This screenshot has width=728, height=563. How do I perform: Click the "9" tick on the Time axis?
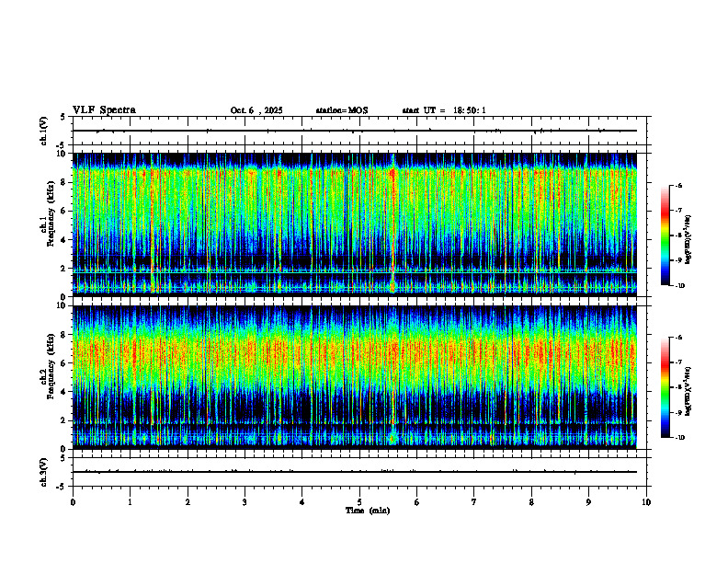(588, 502)
